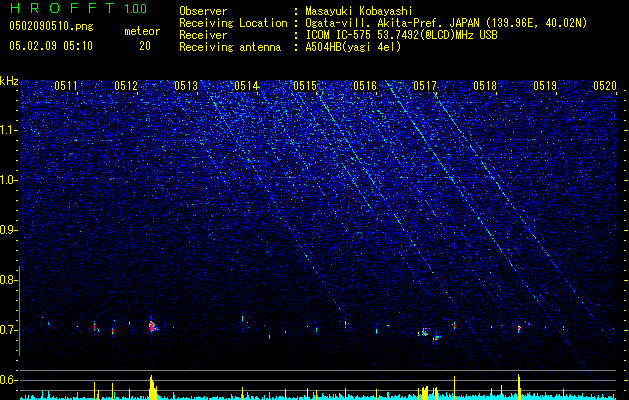This screenshot has width=629, height=400.
Task: Click the bright meteor echo after 0512
Action: click(152, 326)
